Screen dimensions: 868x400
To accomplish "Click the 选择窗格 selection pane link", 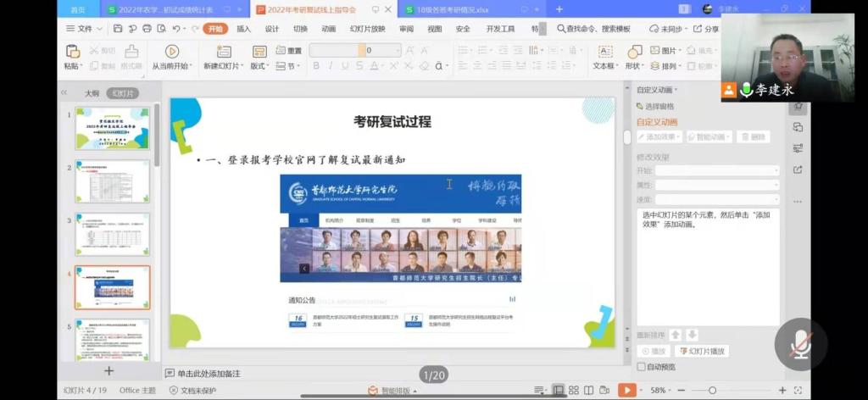I will click(659, 107).
